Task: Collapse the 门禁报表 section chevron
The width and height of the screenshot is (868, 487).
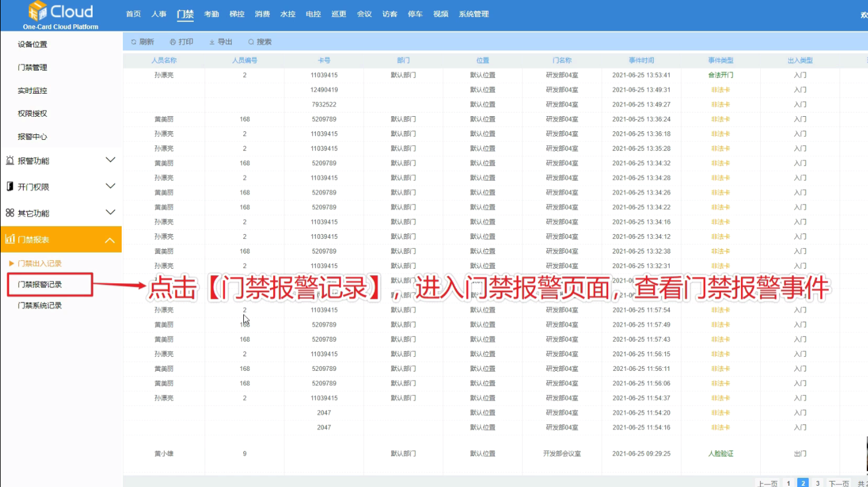Action: [110, 240]
